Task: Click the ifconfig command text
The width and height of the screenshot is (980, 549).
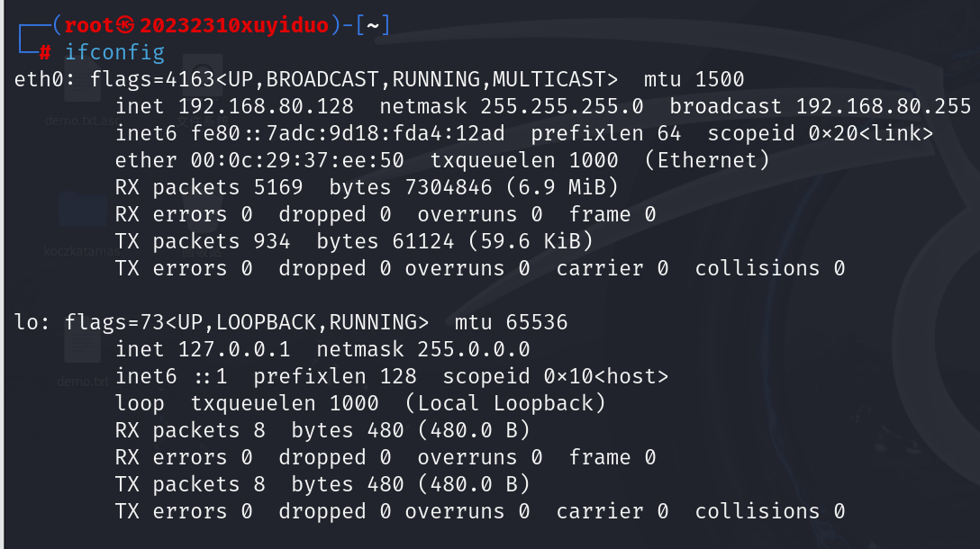Action: coord(115,52)
